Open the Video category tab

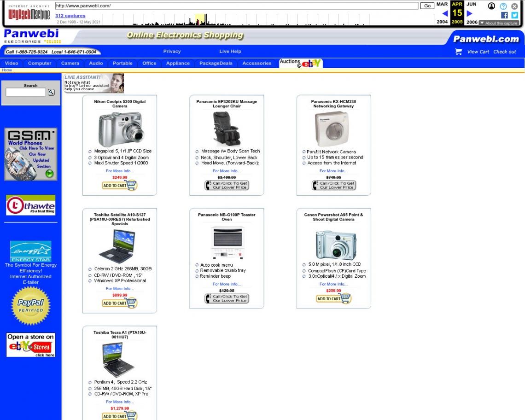click(12, 63)
